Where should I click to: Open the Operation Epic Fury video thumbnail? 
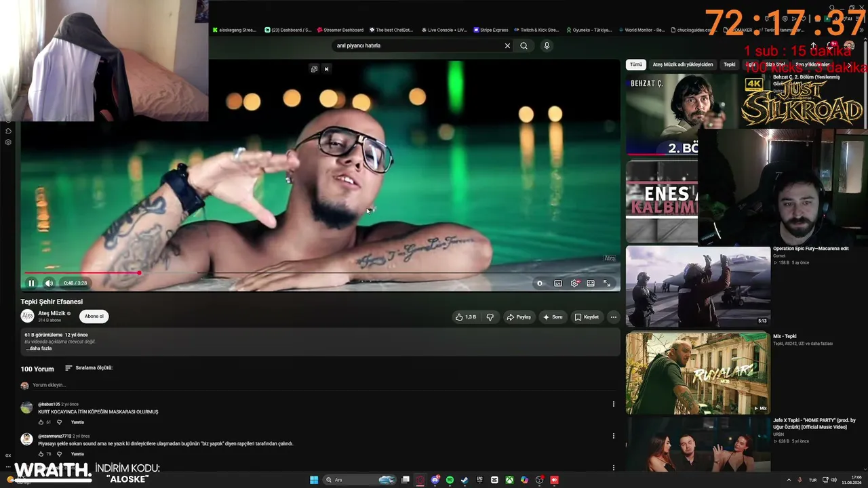[x=698, y=286]
